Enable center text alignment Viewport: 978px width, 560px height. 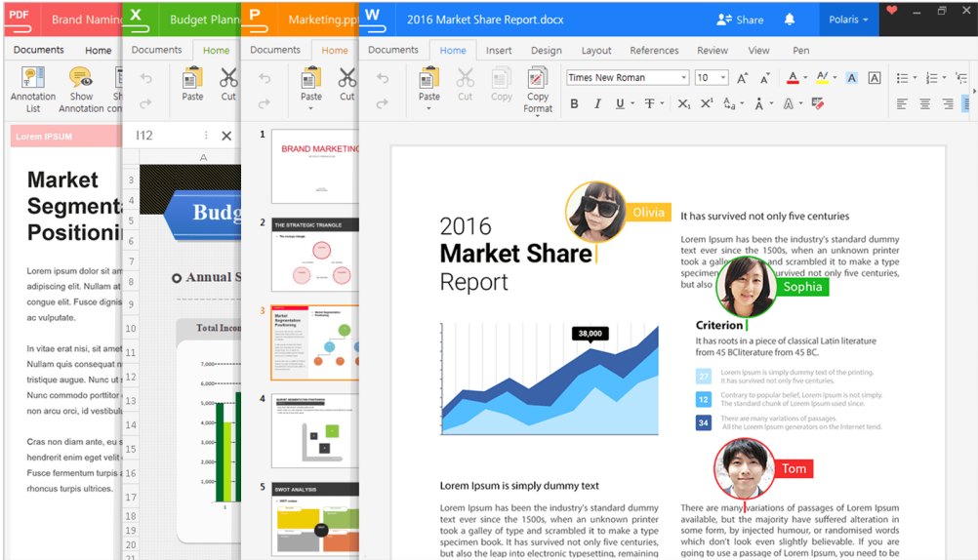[923, 103]
